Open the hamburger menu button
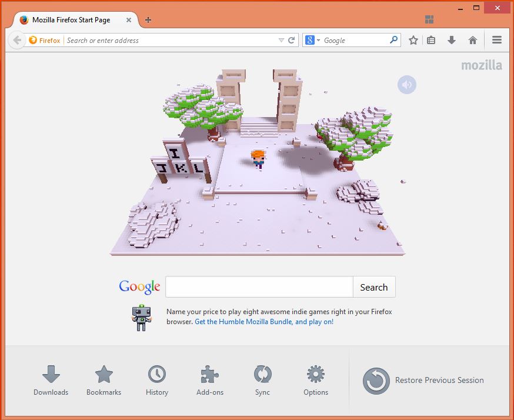This screenshot has height=420, width=514. (497, 41)
